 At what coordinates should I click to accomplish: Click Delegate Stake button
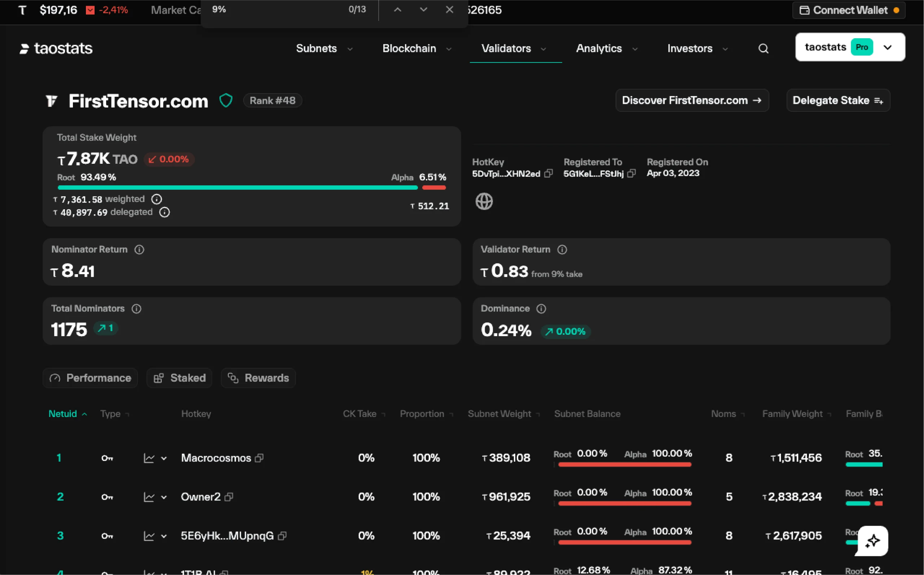tap(838, 100)
